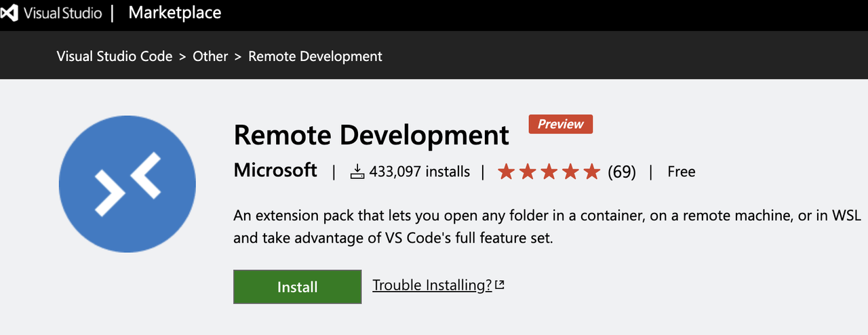Click the Visual Studio logo icon
The width and height of the screenshot is (868, 335).
(x=9, y=13)
